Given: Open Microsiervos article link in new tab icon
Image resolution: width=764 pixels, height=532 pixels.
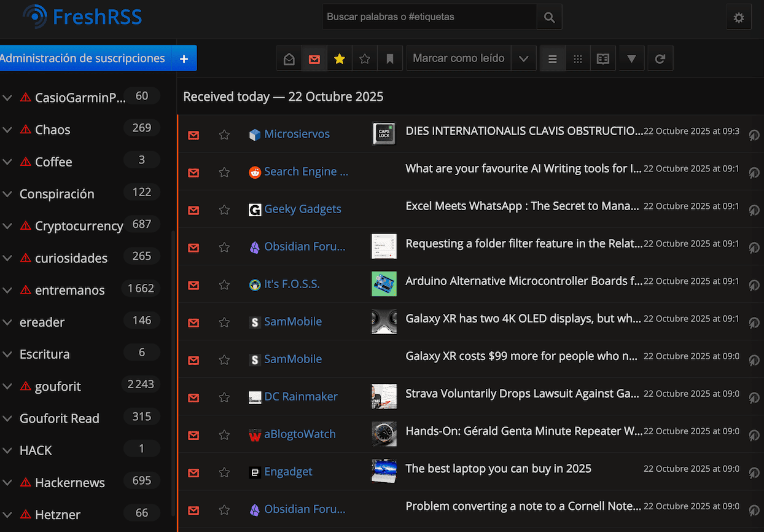Looking at the screenshot, I should tap(754, 135).
